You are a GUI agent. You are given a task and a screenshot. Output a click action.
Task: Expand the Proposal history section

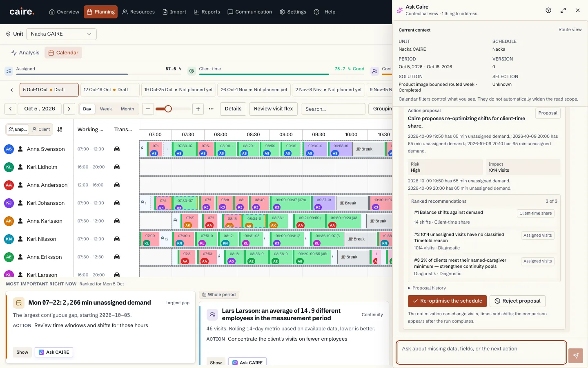[427, 288]
